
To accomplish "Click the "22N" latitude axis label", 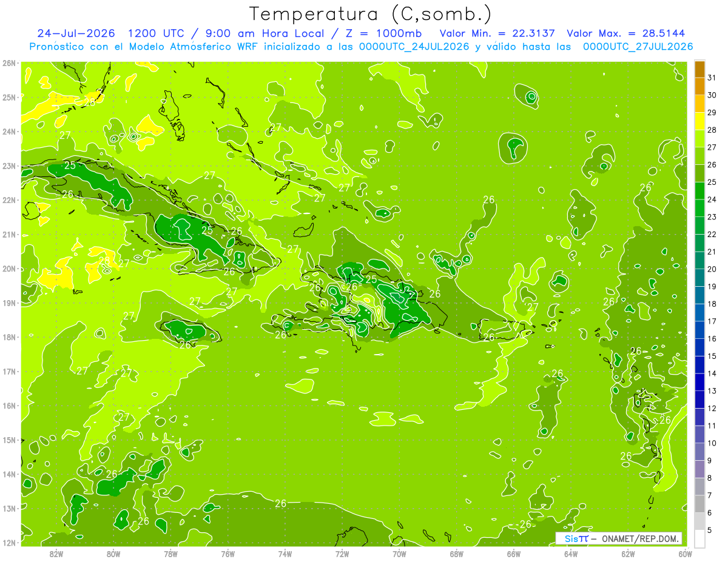I will [x=9, y=200].
